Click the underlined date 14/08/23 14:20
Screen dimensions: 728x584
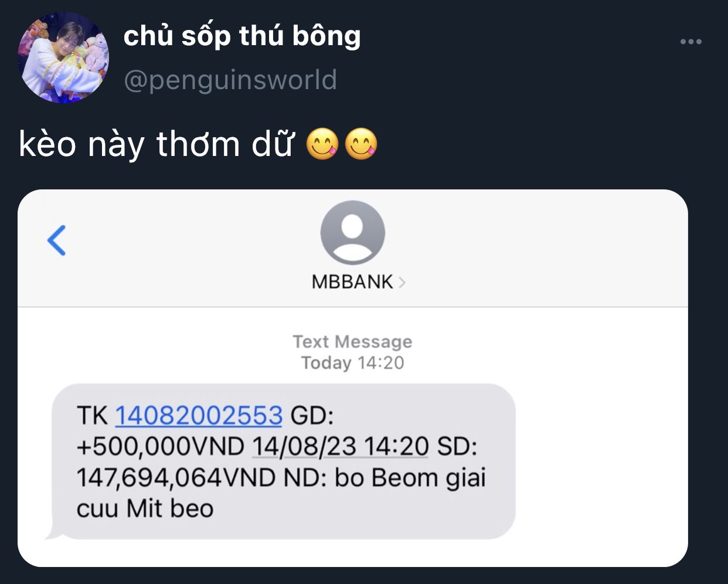[x=341, y=447]
